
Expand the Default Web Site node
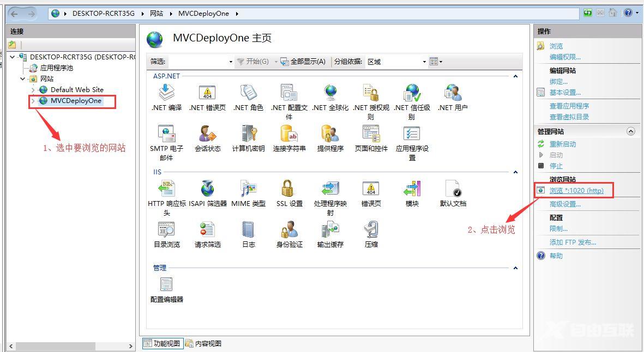point(33,90)
